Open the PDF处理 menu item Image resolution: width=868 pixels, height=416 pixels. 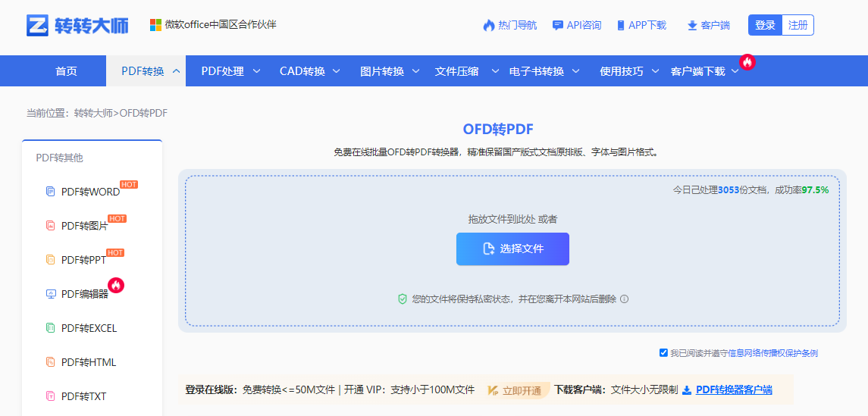point(223,71)
